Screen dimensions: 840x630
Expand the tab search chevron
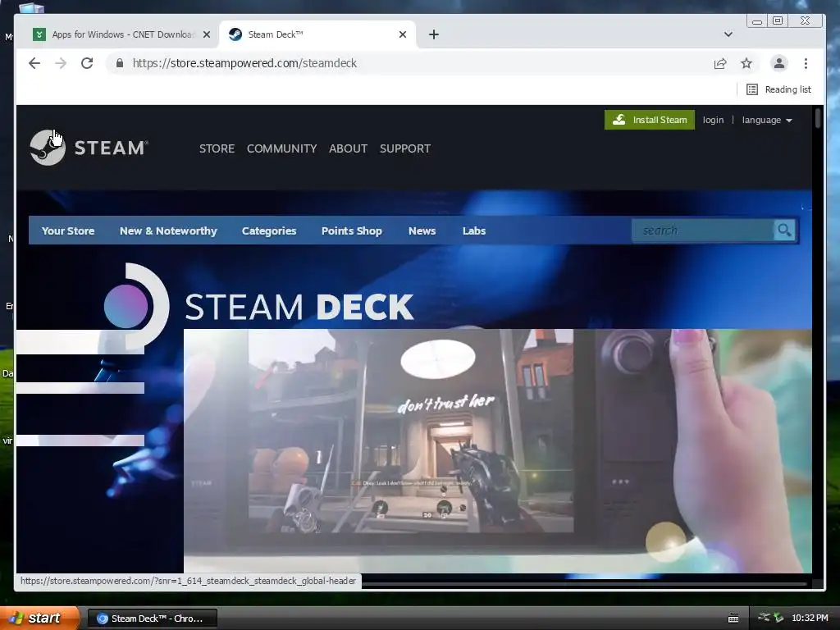(728, 34)
